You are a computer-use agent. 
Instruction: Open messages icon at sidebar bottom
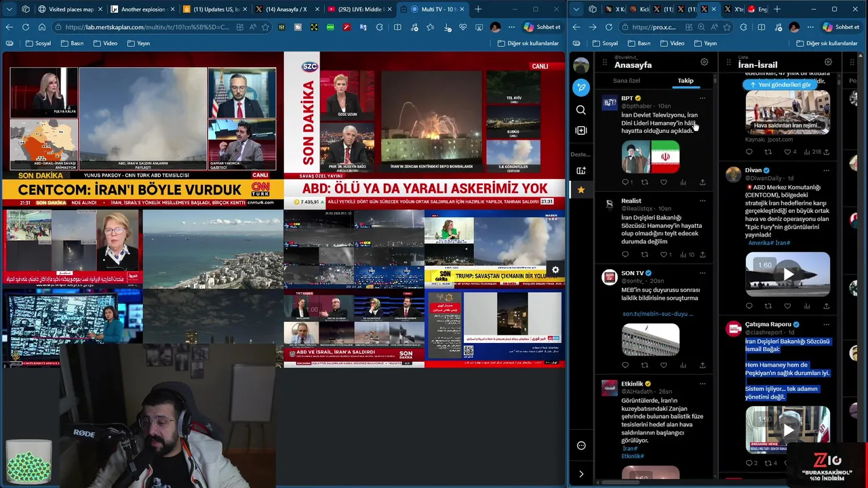pyautogui.click(x=581, y=445)
